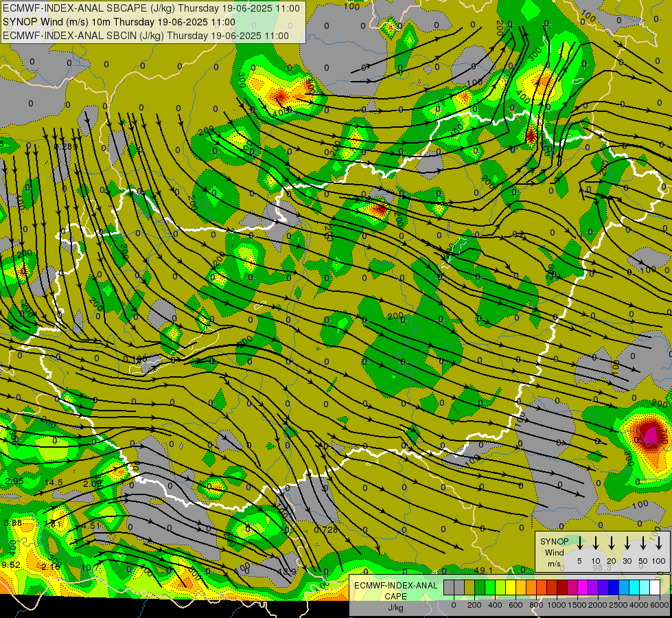The image size is (672, 618).
Task: Click the ECMWF-INDEX-ANAL CAPE legend title
Action: coord(395,591)
